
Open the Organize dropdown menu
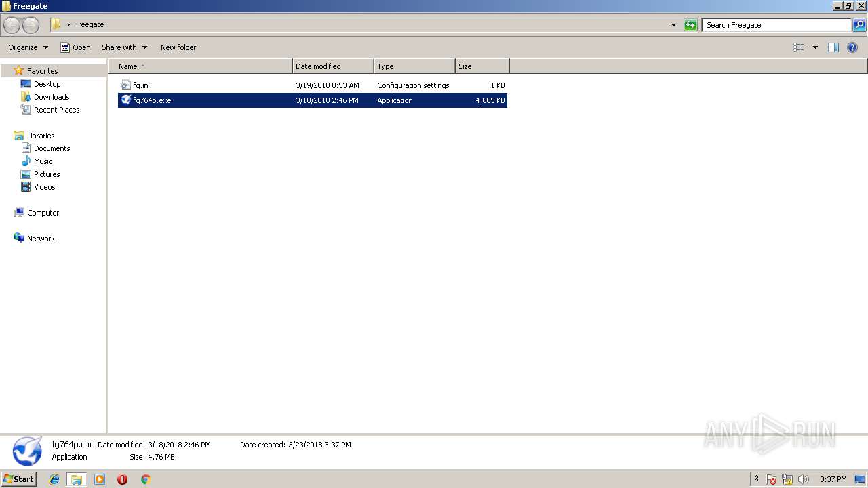click(x=28, y=47)
